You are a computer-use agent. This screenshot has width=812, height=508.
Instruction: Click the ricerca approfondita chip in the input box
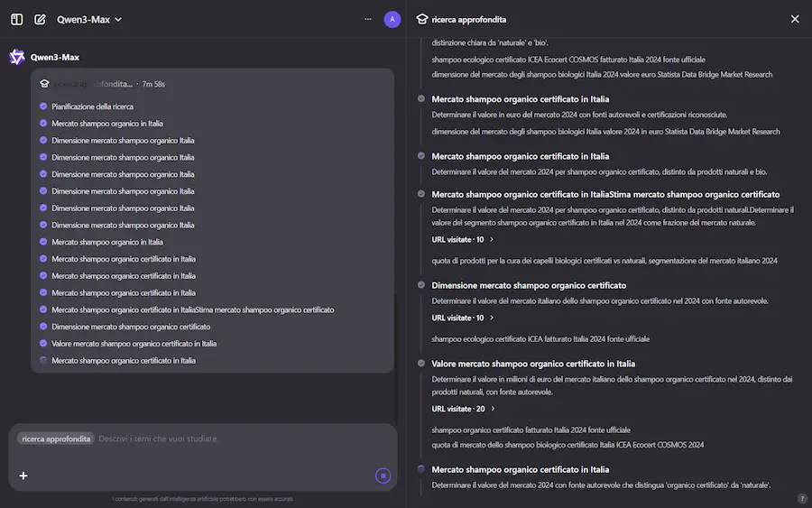(x=56, y=439)
